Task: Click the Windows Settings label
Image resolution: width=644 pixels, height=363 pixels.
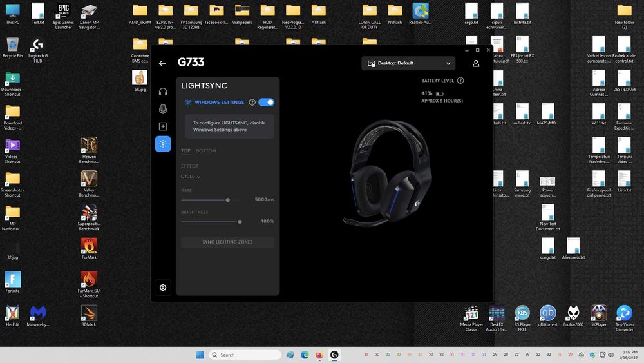Action: click(x=220, y=103)
